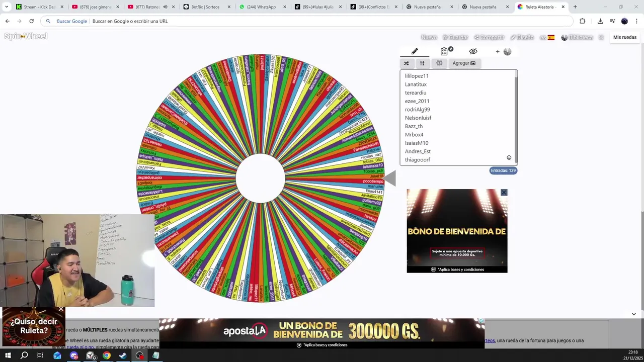Open the Diseño design option

click(522, 37)
